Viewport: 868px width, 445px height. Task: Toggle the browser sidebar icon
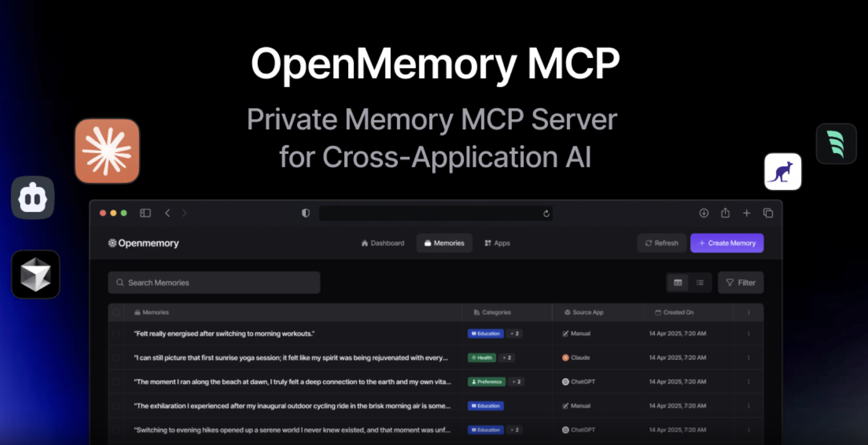[145, 213]
